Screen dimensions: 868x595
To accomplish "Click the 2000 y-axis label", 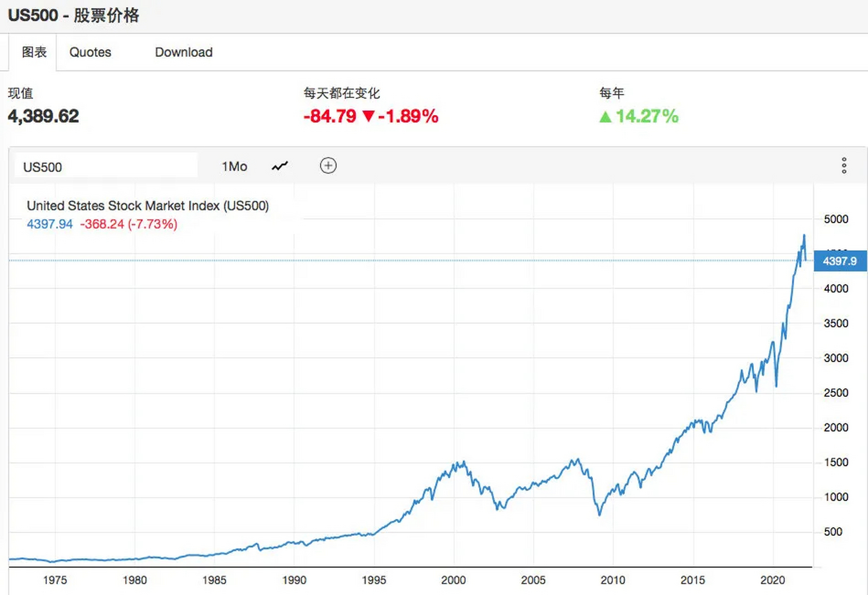I will pos(836,428).
